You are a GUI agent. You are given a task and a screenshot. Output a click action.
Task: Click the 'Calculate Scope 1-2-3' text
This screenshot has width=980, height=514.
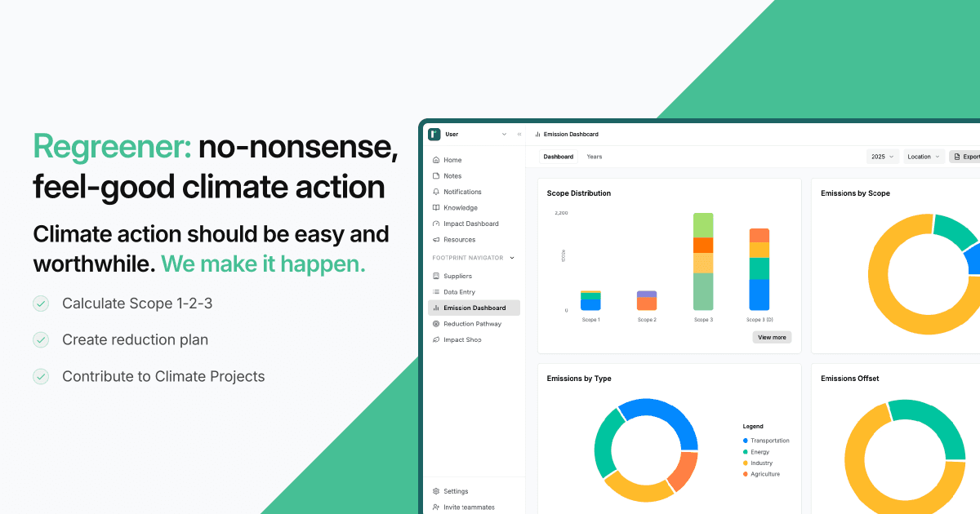click(137, 304)
